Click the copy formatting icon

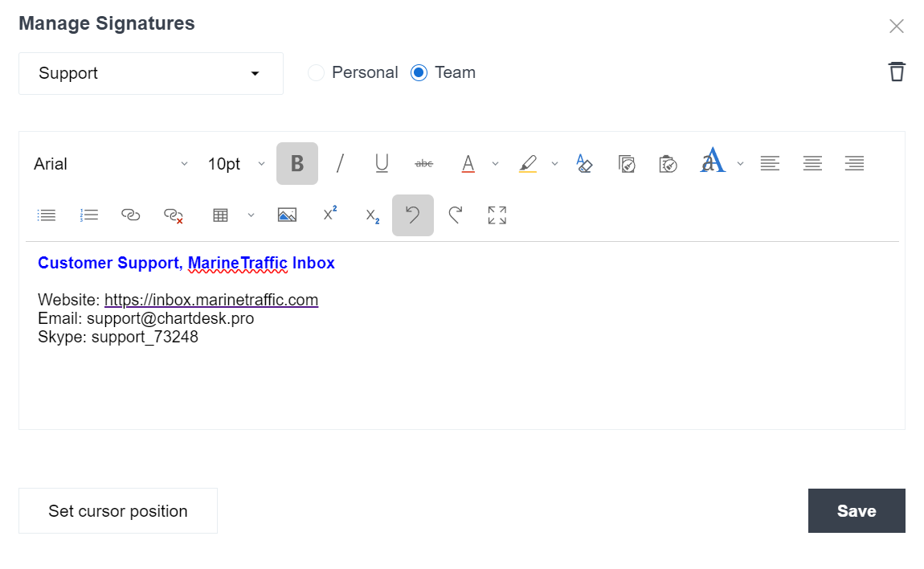[x=627, y=163]
